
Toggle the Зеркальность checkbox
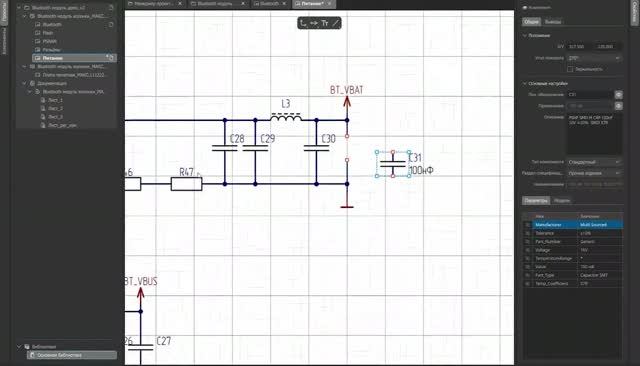pyautogui.click(x=570, y=69)
